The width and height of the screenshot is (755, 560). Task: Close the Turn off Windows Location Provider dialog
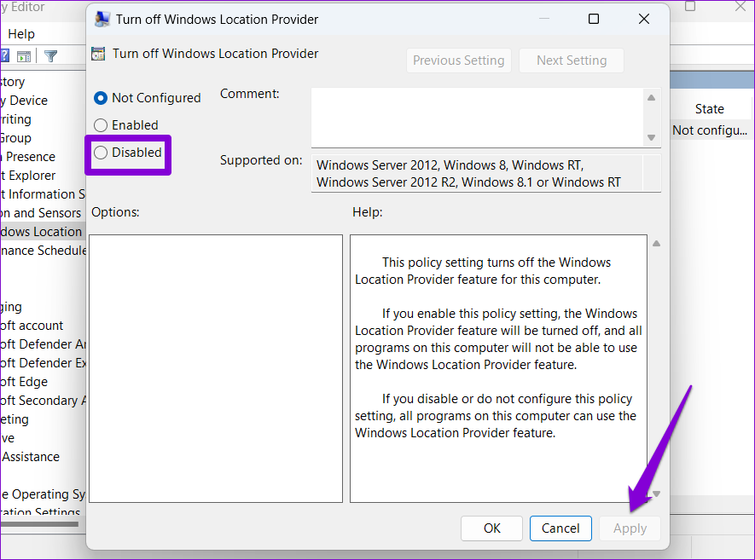[644, 19]
